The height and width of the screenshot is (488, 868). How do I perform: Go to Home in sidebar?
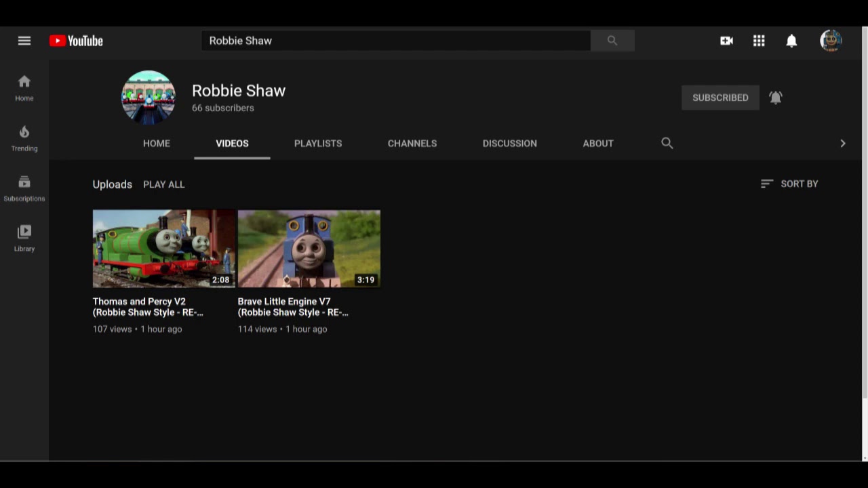(x=24, y=88)
